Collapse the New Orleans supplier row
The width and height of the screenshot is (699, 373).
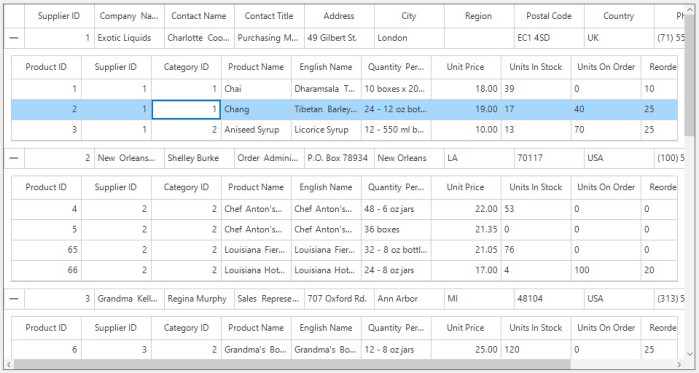point(14,158)
